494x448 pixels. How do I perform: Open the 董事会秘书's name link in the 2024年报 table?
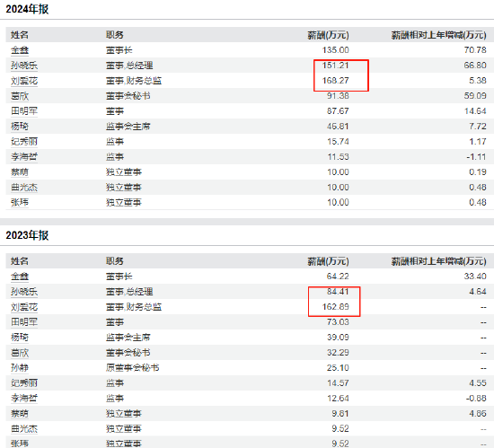[x=20, y=96]
